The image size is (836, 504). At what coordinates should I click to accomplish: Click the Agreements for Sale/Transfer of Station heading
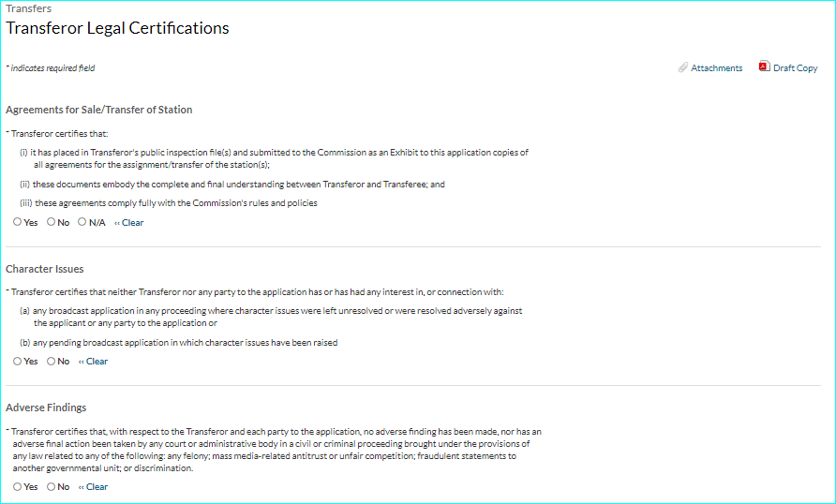tap(99, 110)
